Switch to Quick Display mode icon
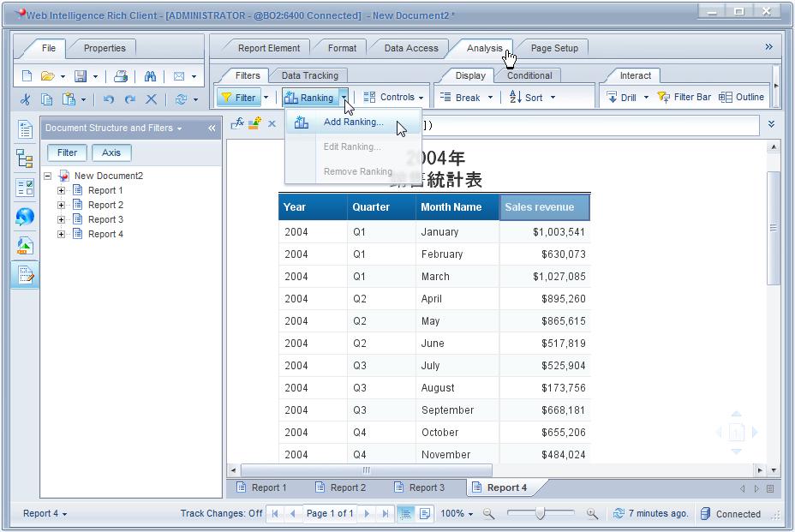795x532 pixels. [405, 514]
